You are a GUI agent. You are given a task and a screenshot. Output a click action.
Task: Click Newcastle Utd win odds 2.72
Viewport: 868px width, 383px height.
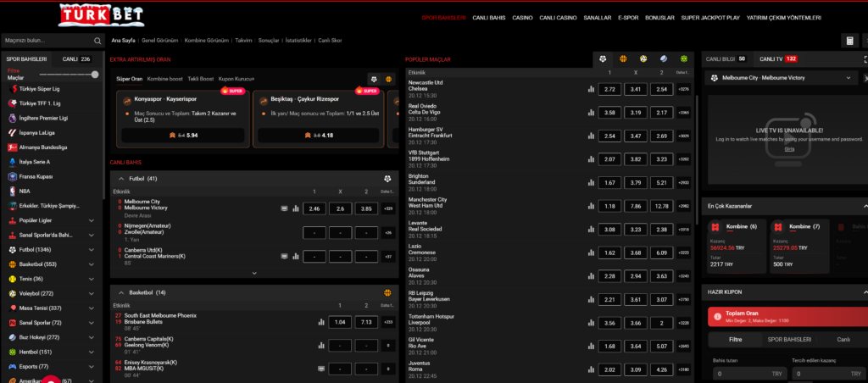tap(609, 89)
